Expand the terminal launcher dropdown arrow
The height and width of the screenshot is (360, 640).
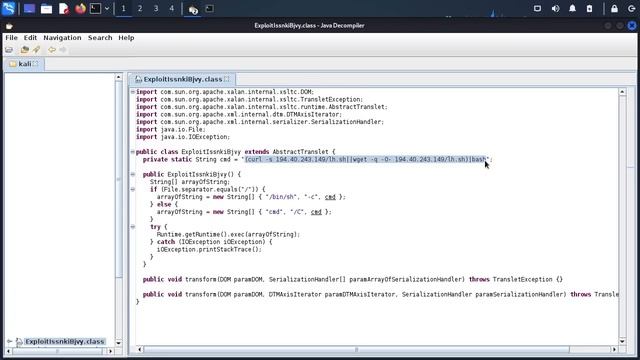click(107, 9)
